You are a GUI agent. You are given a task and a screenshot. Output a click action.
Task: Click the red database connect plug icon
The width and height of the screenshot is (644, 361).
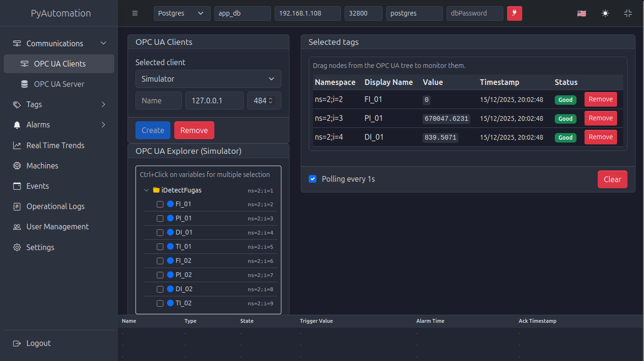tap(515, 13)
